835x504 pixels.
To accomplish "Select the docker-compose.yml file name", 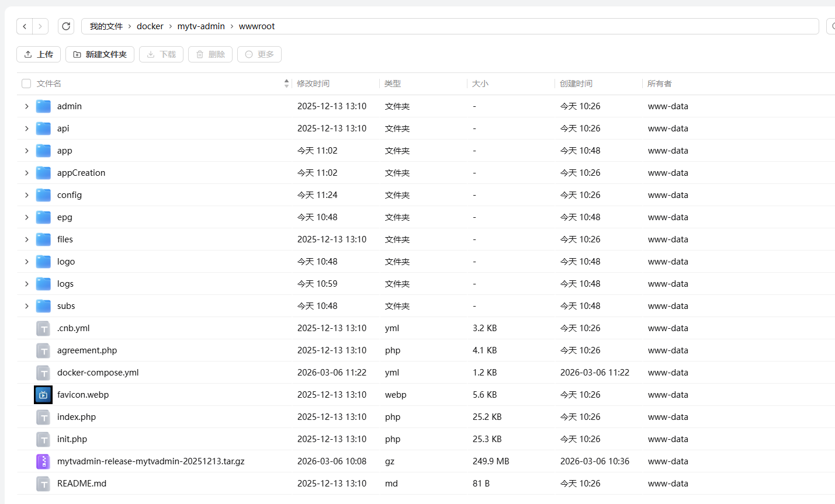I will coord(98,373).
